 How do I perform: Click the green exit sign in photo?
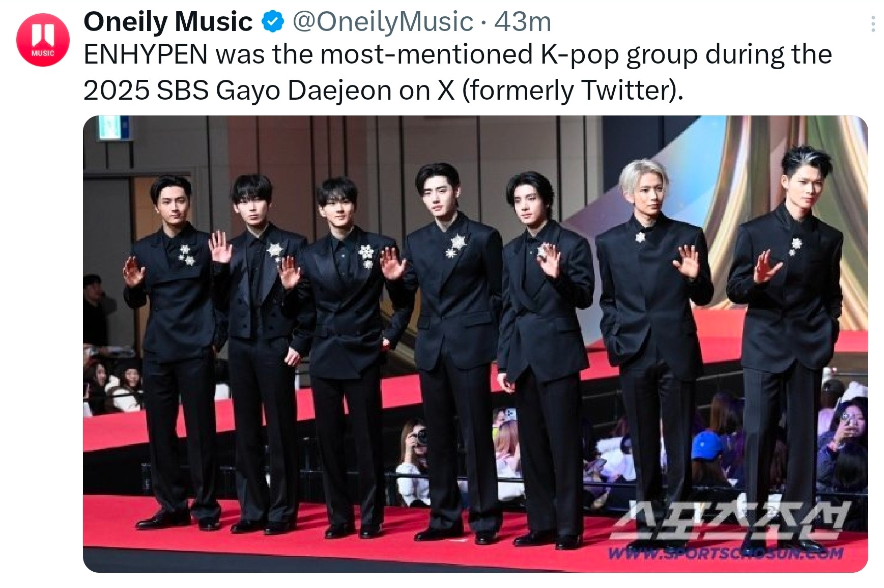pyautogui.click(x=113, y=128)
